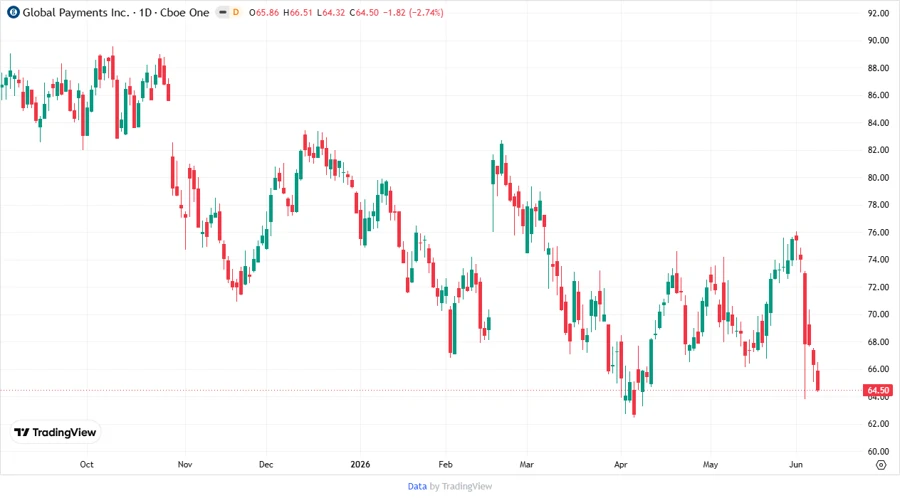The width and height of the screenshot is (900, 498).
Task: Click the Cboe One exchange label
Action: (184, 12)
